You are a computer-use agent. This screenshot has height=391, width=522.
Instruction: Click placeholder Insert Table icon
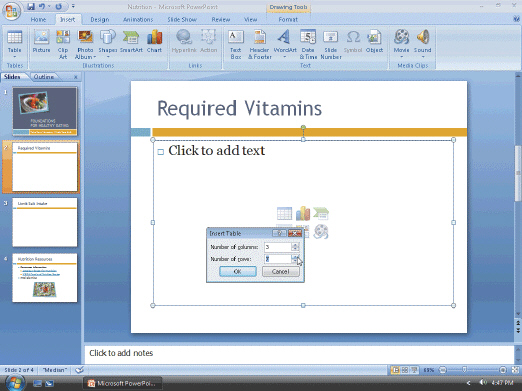284,213
